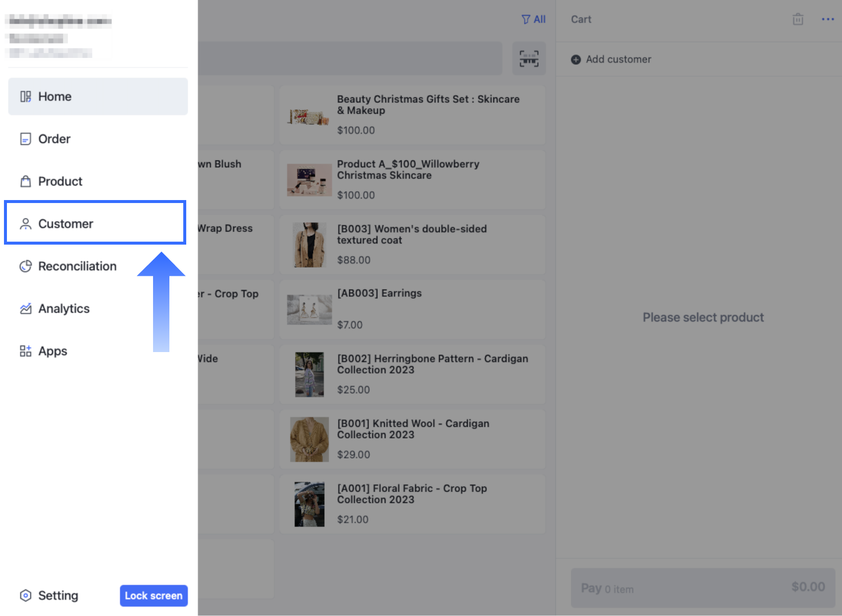
Task: Click the Cart panel heading
Action: [x=581, y=19]
